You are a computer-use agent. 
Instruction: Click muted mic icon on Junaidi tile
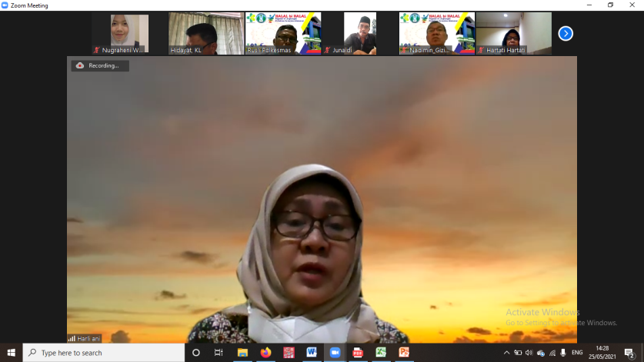[327, 50]
